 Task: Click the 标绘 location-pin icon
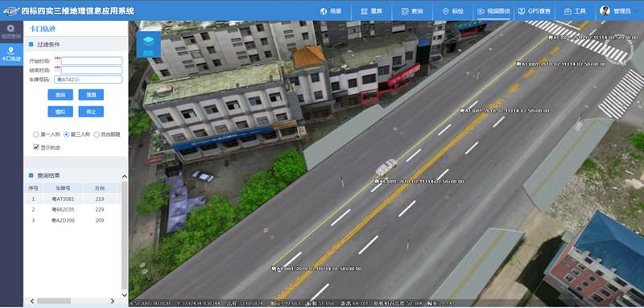pos(446,11)
